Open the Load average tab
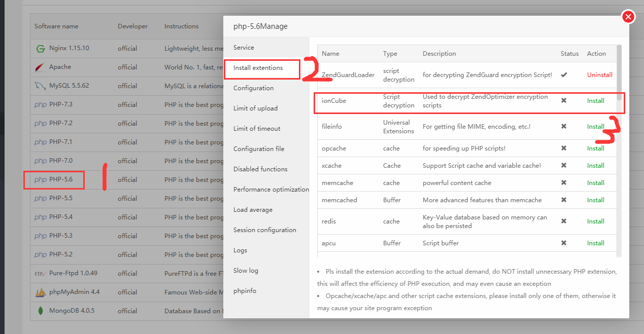644x334 pixels. (x=266, y=209)
